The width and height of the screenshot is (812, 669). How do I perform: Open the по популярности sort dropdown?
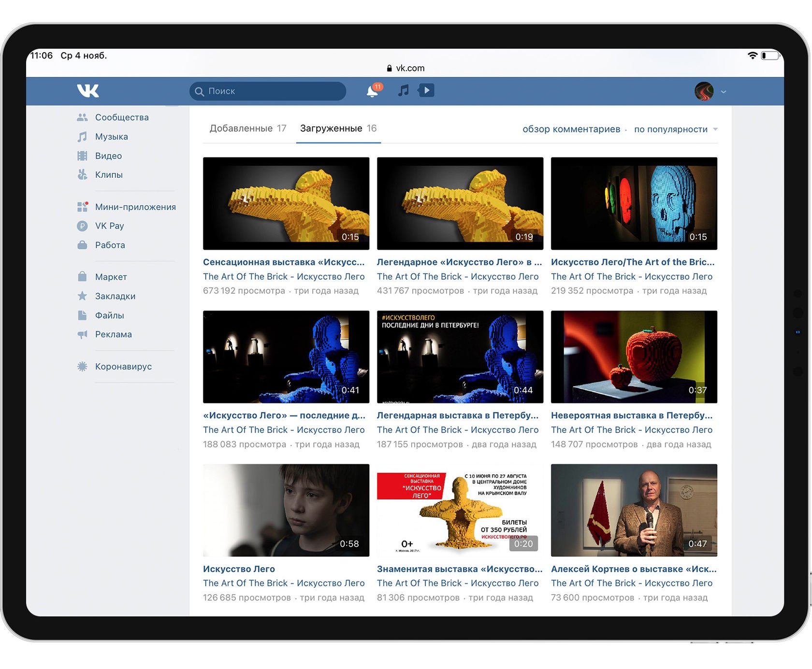tap(676, 129)
